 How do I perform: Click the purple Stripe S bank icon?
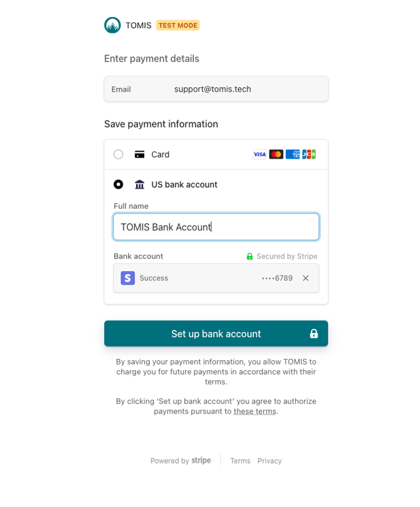[x=128, y=278]
